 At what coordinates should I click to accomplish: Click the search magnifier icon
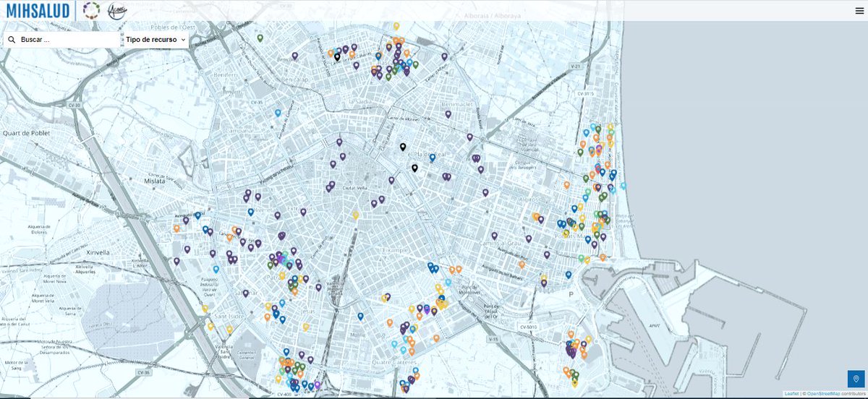(x=12, y=40)
